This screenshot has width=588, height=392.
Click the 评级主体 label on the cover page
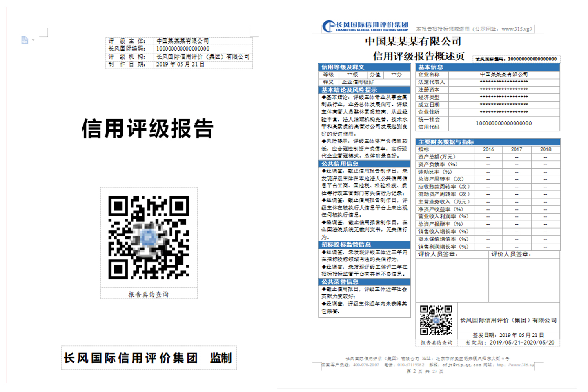127,41
